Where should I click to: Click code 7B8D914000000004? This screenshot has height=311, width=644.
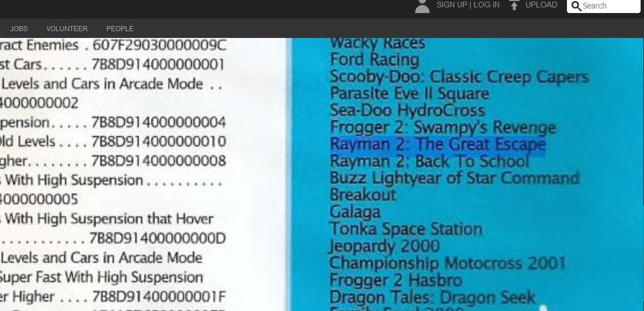coord(159,122)
